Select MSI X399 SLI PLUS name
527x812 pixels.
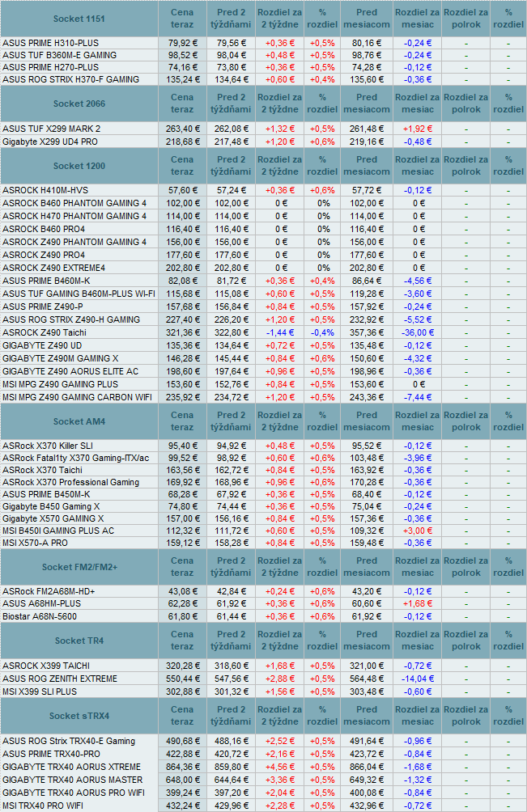tap(40, 691)
